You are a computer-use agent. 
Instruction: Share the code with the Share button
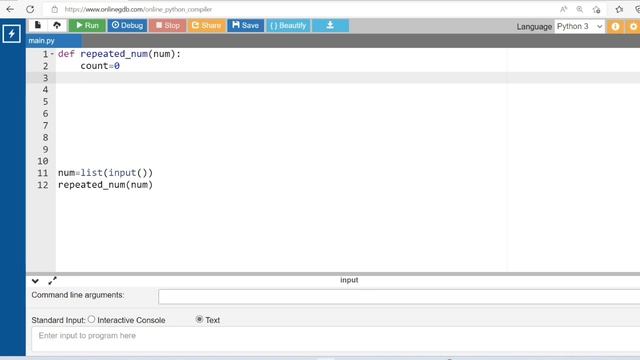click(207, 25)
